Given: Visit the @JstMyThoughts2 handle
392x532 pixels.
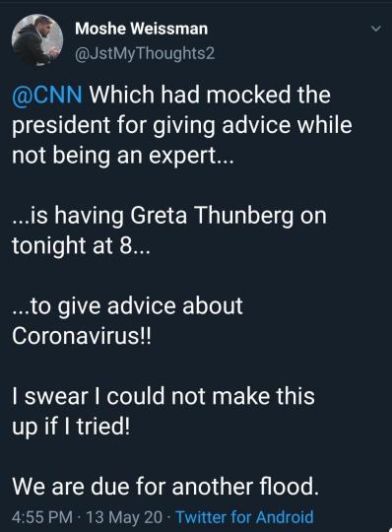Looking at the screenshot, I should (x=145, y=53).
